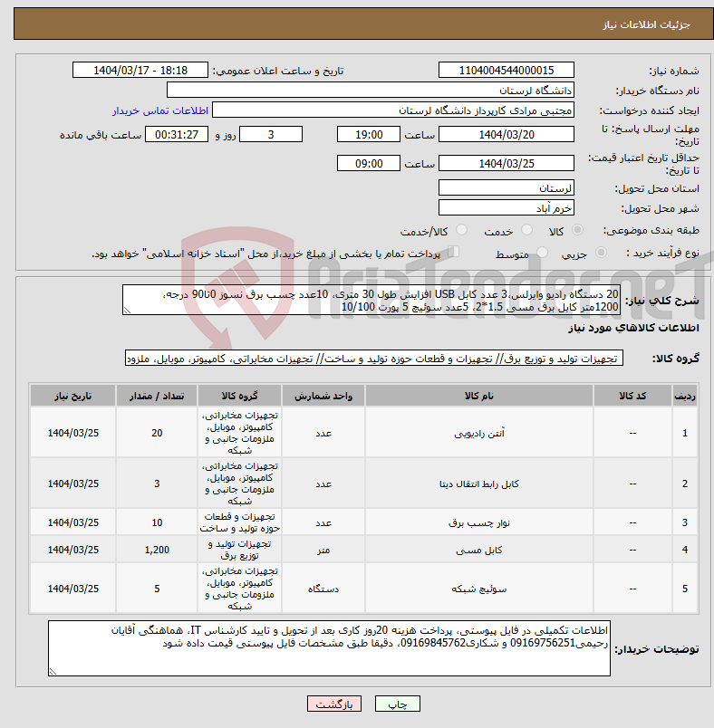Click the price validity date 1404/03/25 field

pyautogui.click(x=507, y=163)
